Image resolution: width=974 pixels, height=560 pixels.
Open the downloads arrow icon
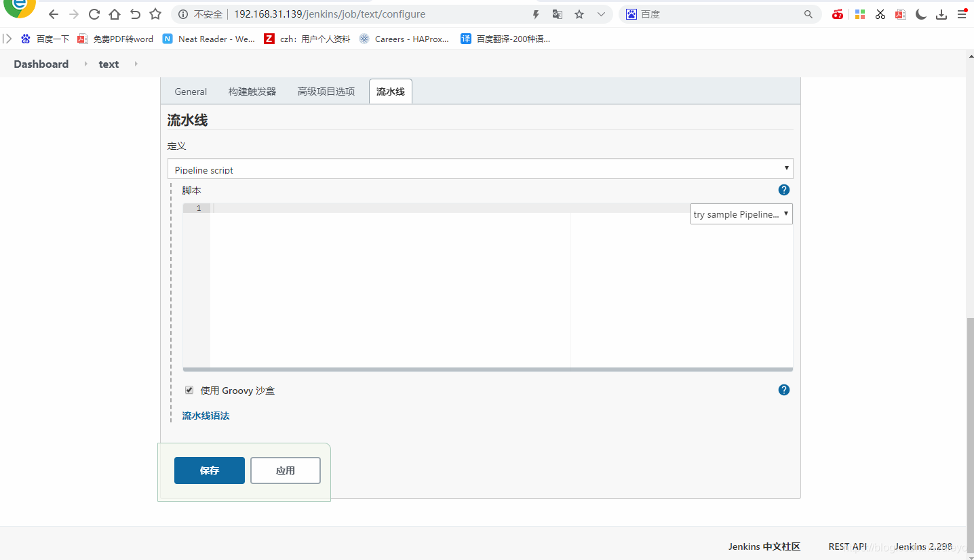pyautogui.click(x=941, y=14)
